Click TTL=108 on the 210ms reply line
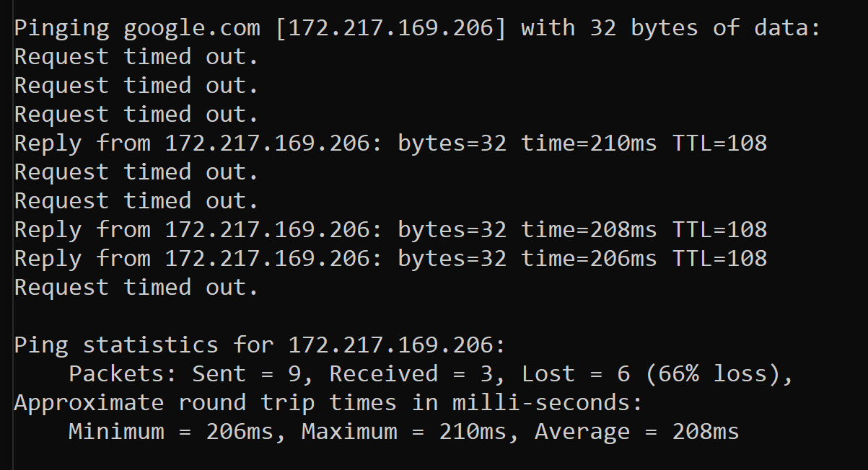868x470 pixels. coord(719,143)
